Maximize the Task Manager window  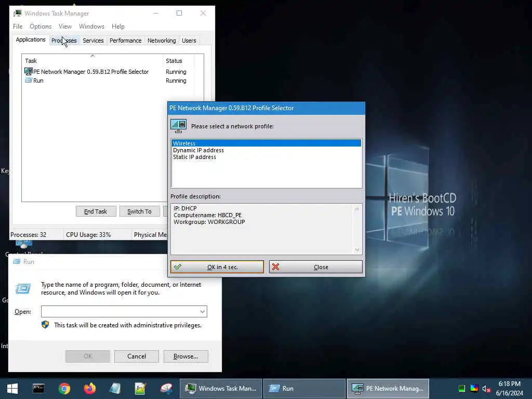[x=179, y=13]
